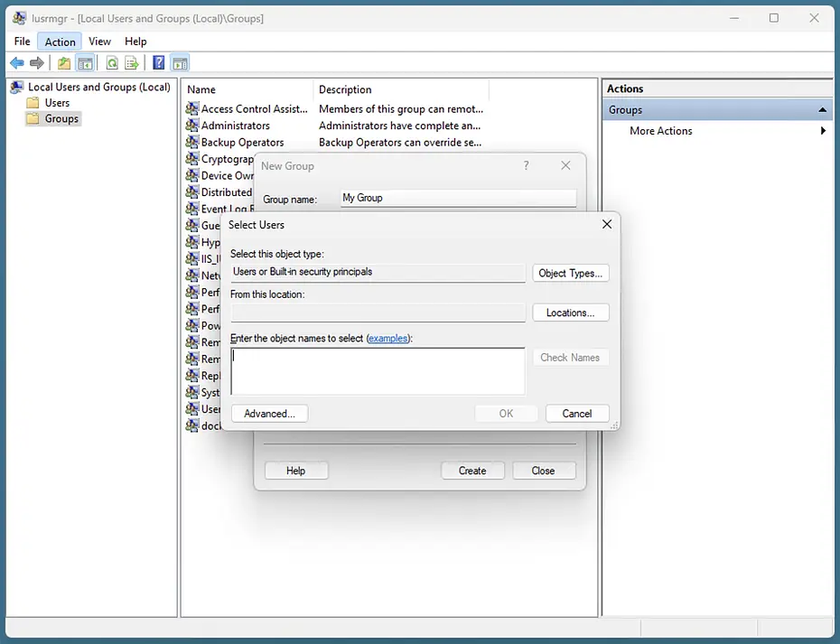
Task: Select Users node in the console tree
Action: (x=57, y=102)
